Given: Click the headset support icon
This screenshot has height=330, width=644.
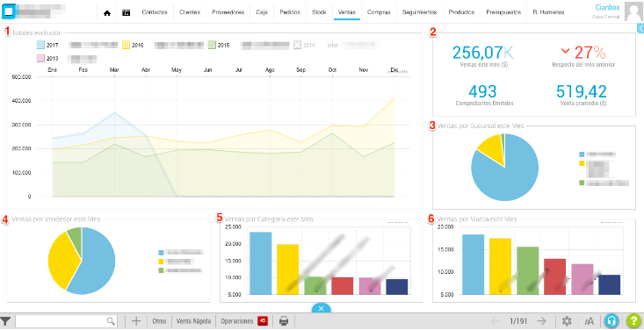Looking at the screenshot, I should tap(612, 321).
